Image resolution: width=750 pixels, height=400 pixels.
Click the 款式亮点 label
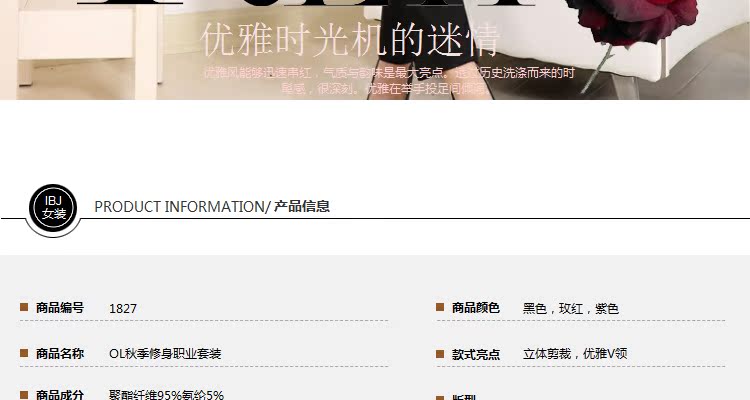[x=476, y=355]
